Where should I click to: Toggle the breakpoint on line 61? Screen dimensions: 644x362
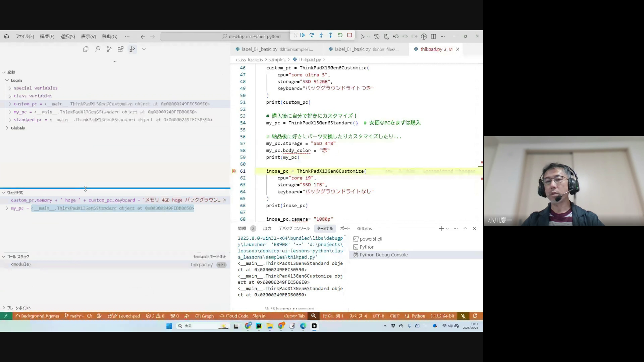click(234, 171)
